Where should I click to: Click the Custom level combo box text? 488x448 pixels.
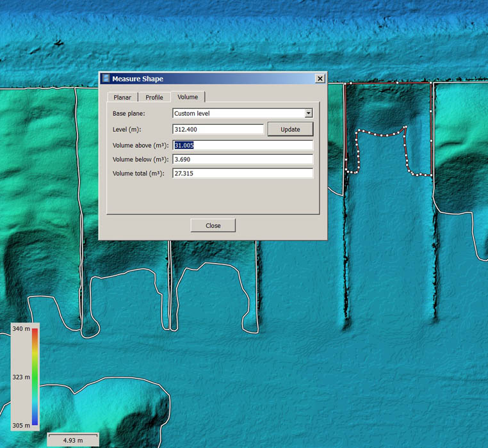pos(237,113)
